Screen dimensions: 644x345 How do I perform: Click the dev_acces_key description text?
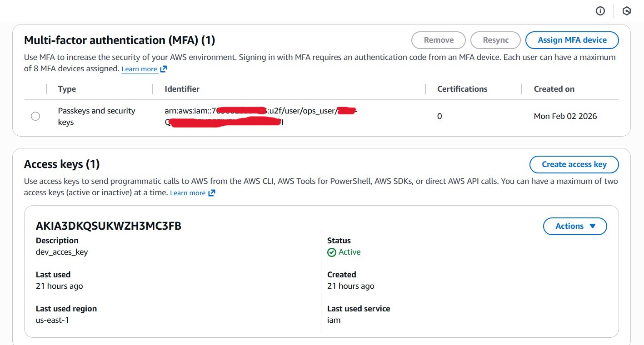(62, 252)
